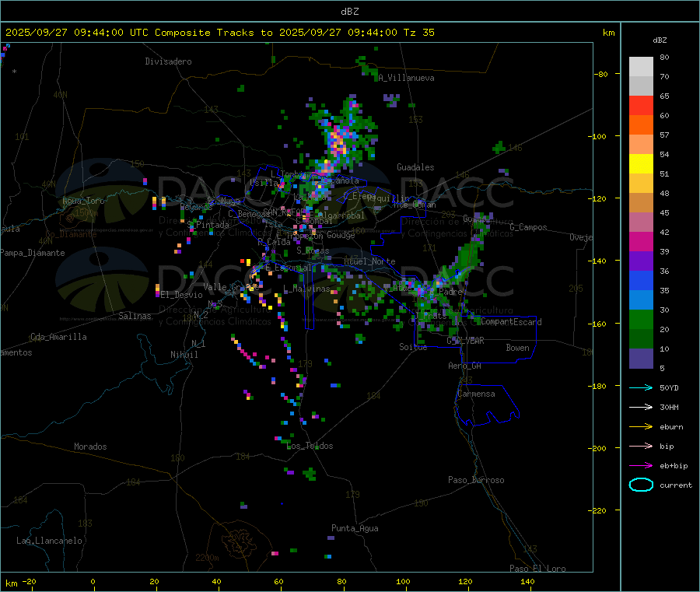Image resolution: width=700 pixels, height=592 pixels.
Task: Click the Bowen map label
Action: (517, 348)
